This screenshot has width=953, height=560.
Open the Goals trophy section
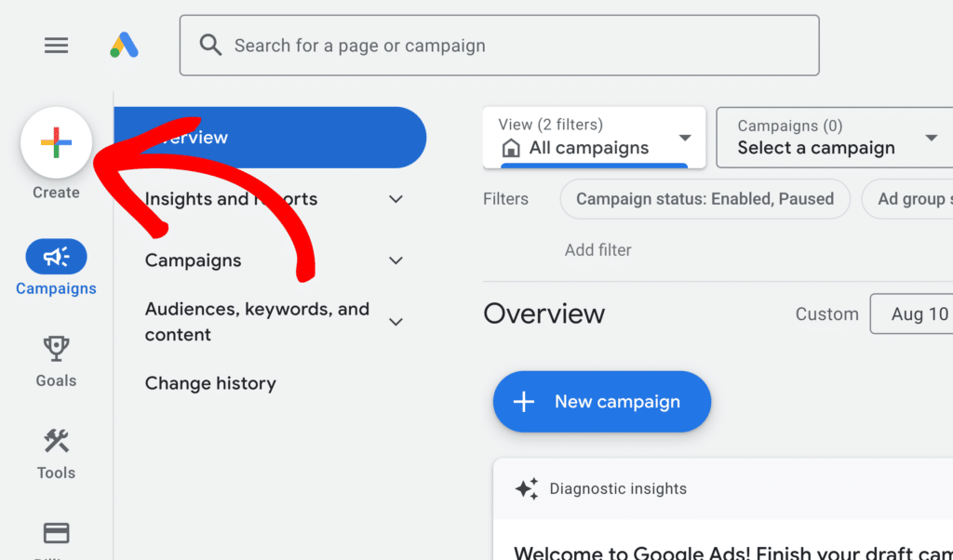point(56,350)
